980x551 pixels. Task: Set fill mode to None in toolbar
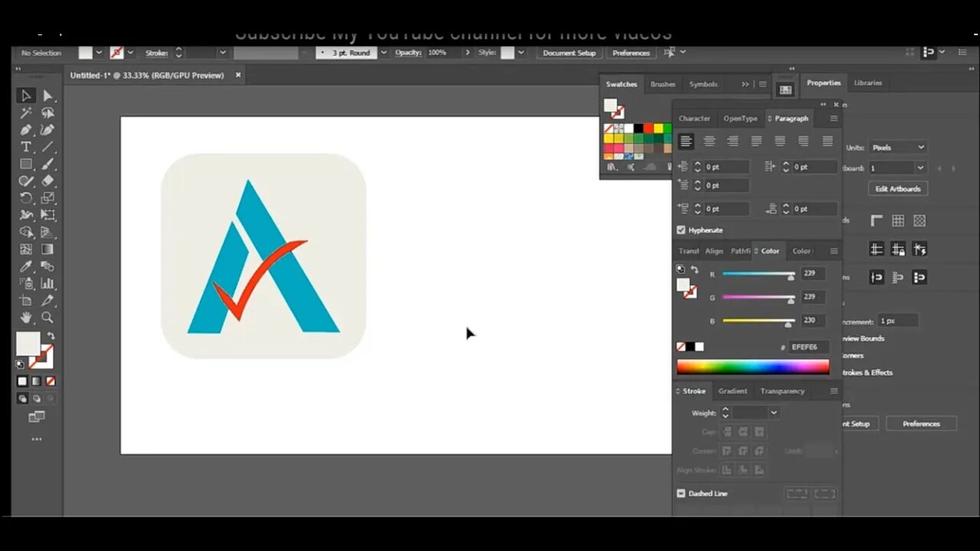pos(51,381)
